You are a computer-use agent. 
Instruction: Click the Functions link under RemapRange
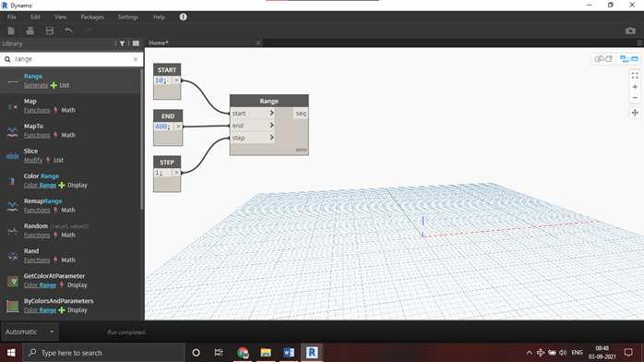click(x=37, y=211)
